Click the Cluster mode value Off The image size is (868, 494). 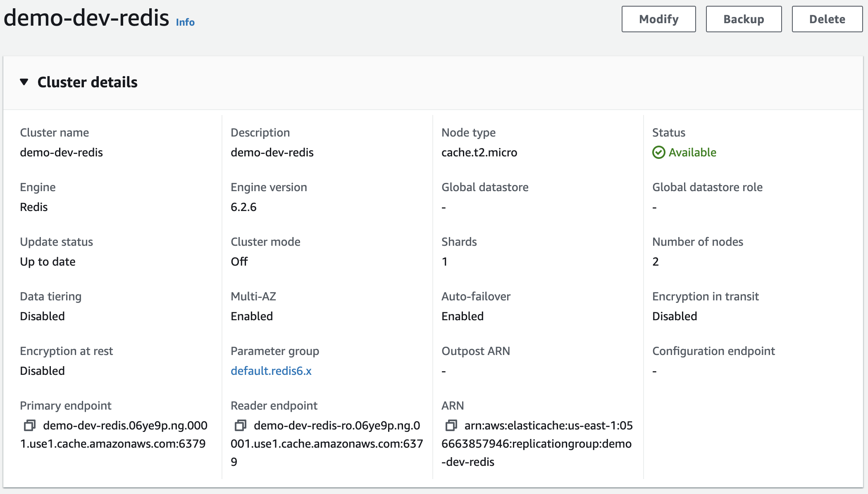point(239,261)
